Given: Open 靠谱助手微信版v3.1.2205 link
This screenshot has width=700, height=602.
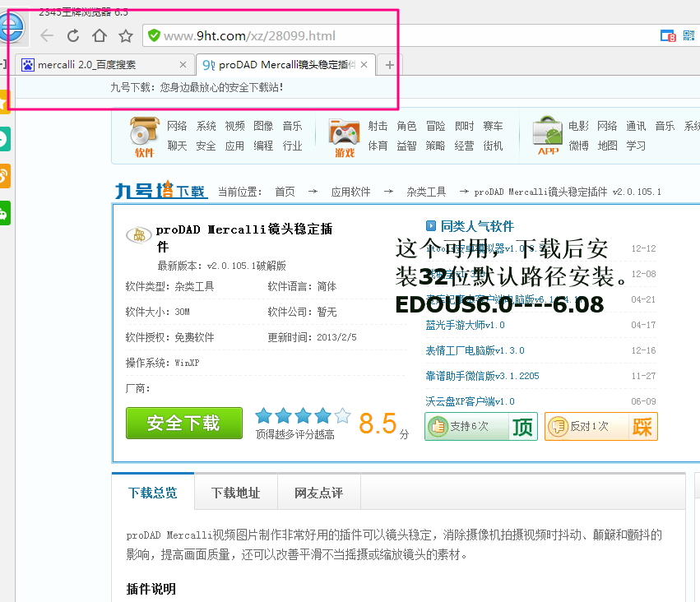Looking at the screenshot, I should coord(482,376).
